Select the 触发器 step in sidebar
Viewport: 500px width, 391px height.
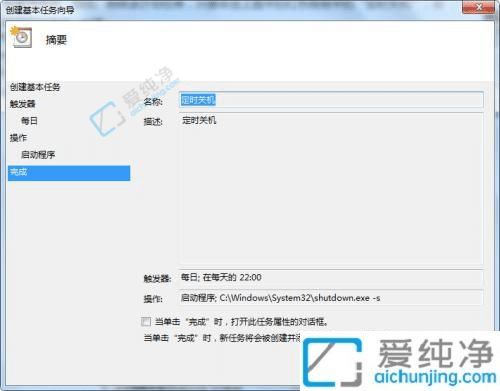click(22, 104)
